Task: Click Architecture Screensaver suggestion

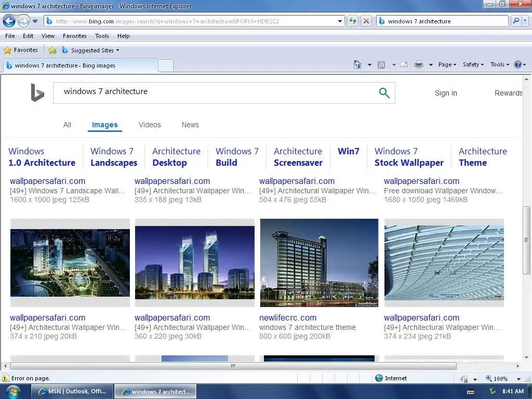Action: tap(298, 157)
